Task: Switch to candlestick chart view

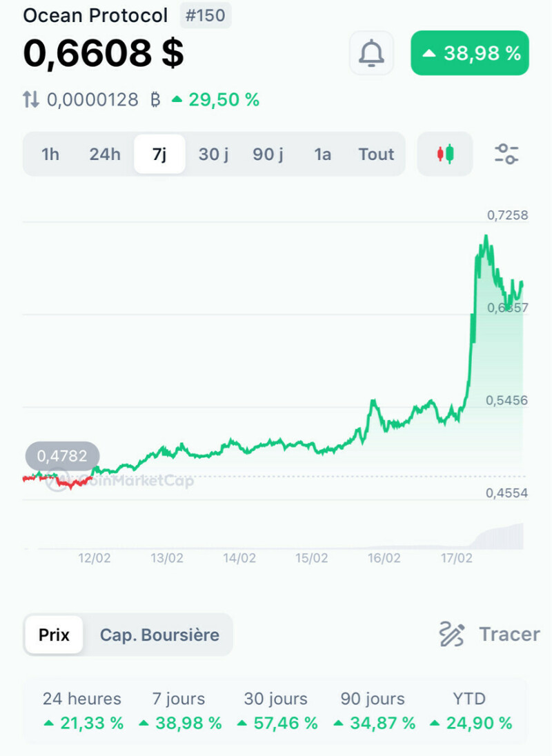Action: point(445,154)
